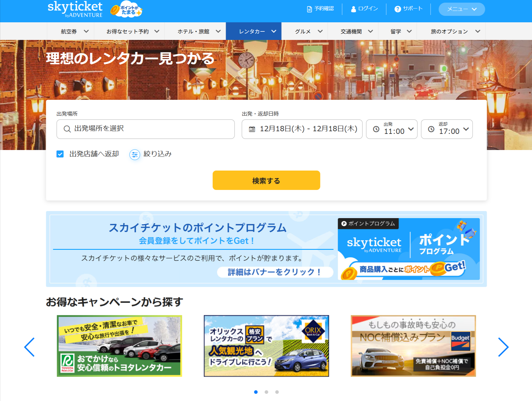Viewport: 532px width, 401px height.
Task: Expand the メニュー dropdown
Action: [461, 9]
